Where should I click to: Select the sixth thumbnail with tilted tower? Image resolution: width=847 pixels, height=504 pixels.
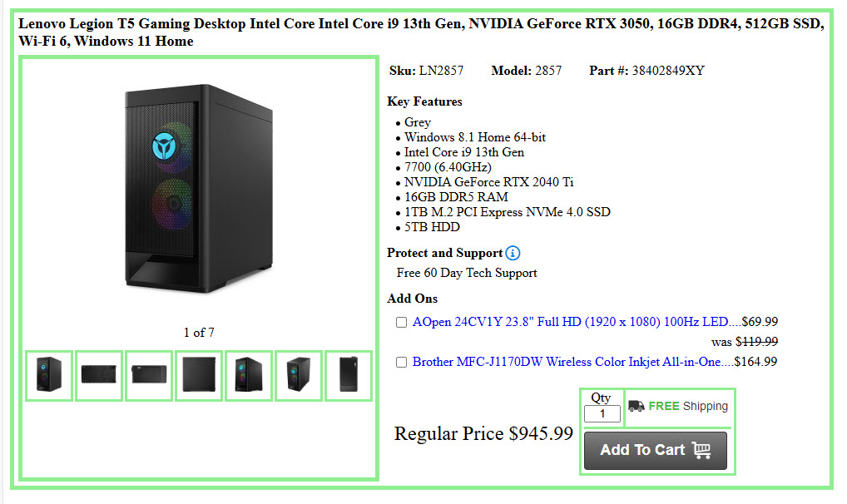pyautogui.click(x=299, y=375)
